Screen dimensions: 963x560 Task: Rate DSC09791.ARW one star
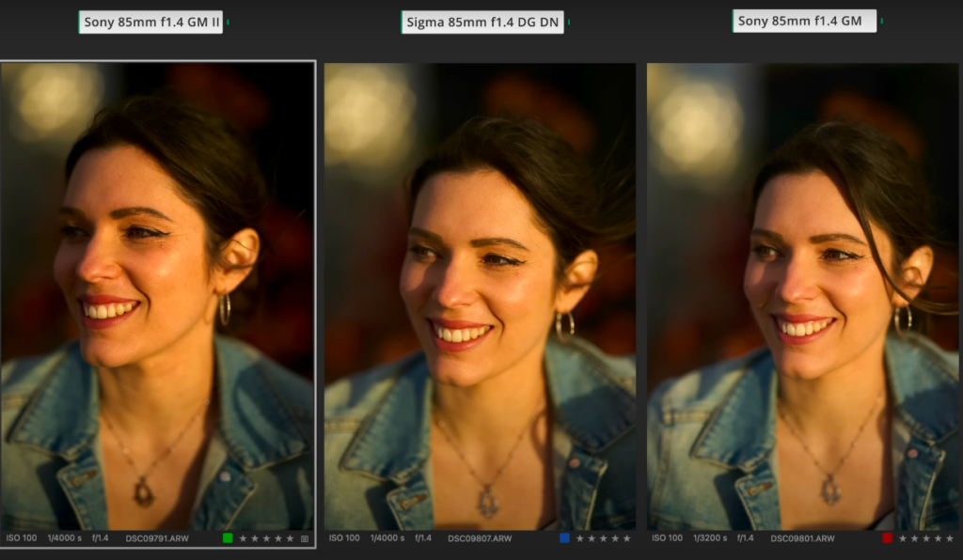[x=243, y=538]
